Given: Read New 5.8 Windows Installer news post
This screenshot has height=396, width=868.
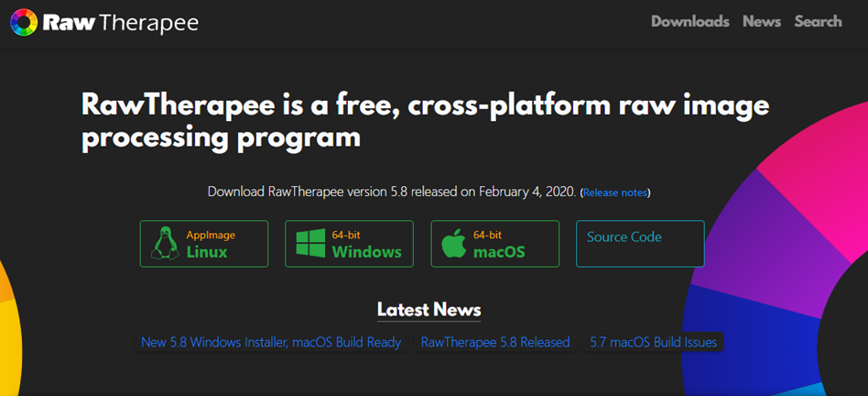Looking at the screenshot, I should click(x=271, y=342).
